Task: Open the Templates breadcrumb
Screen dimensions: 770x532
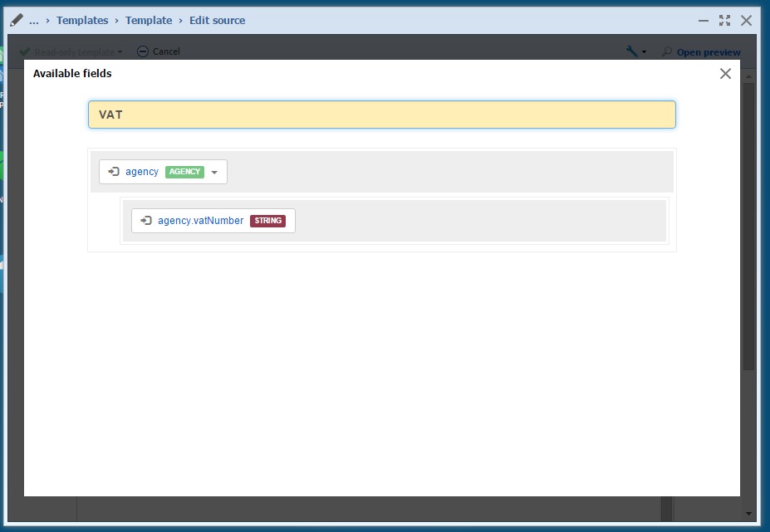Action: click(x=82, y=20)
